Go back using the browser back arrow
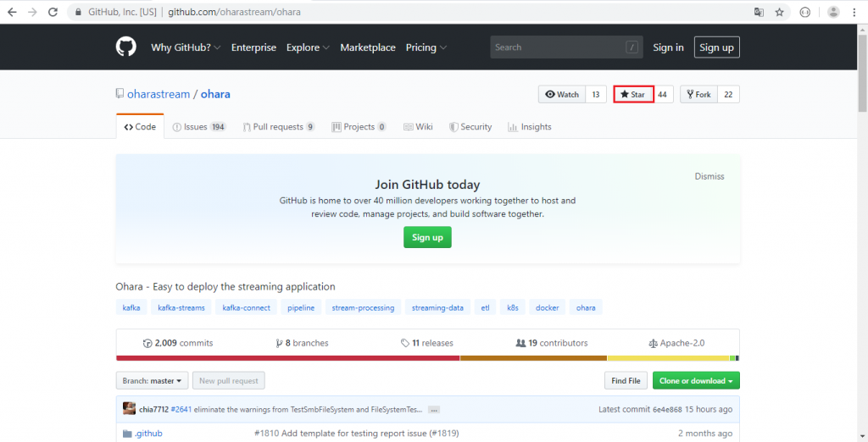Image resolution: width=868 pixels, height=442 pixels. pyautogui.click(x=12, y=12)
